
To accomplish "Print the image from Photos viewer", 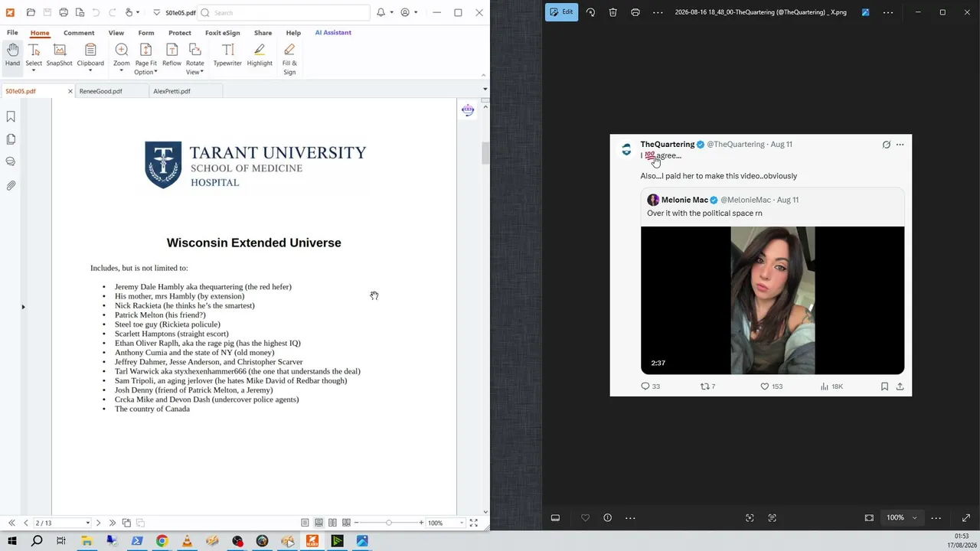I will click(x=635, y=12).
